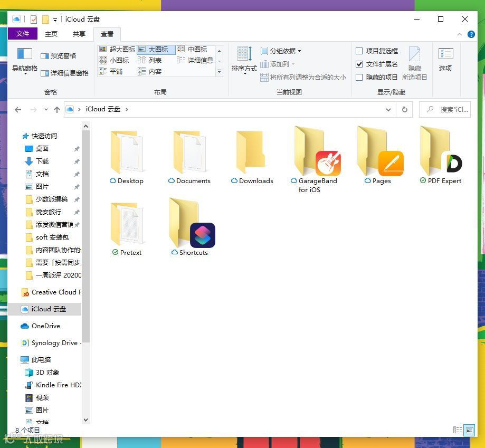The height and width of the screenshot is (448, 485).
Task: Open customize quick access toolbar dropdown
Action: [x=55, y=20]
